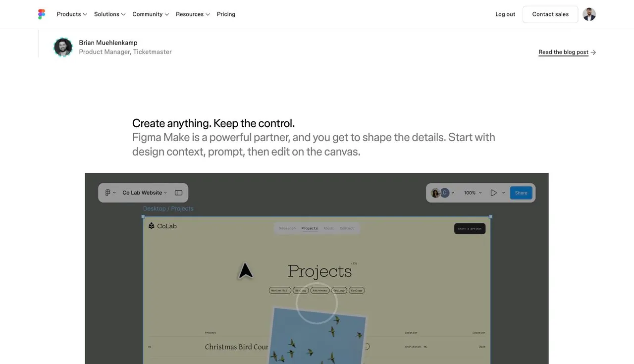Viewport: 634px width, 364px height.
Task: Open the Read the blog post link
Action: pyautogui.click(x=563, y=52)
